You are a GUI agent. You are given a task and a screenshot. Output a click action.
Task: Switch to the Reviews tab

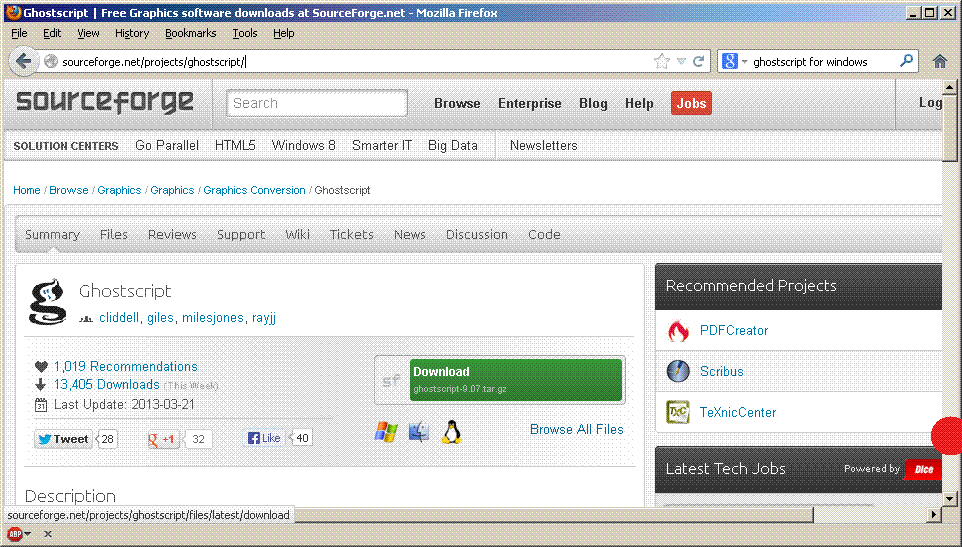point(172,234)
